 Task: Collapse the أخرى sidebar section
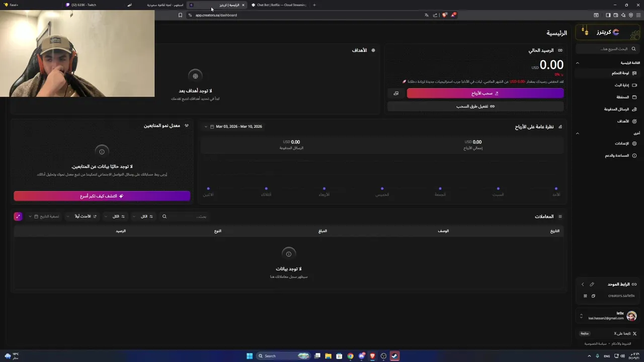click(578, 133)
